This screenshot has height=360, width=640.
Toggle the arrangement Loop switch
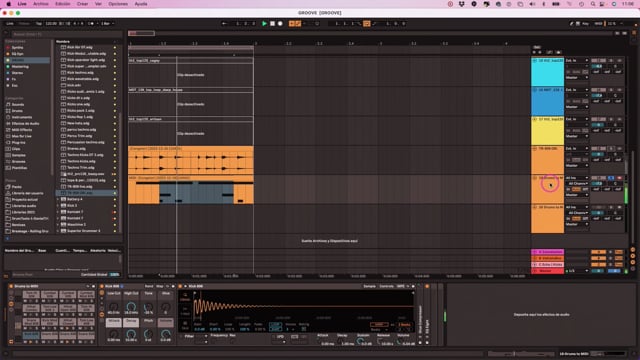[367, 24]
